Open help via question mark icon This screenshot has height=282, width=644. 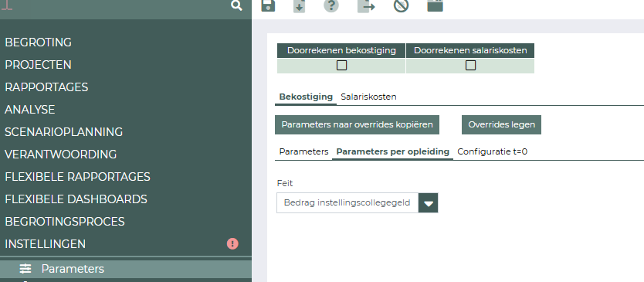coord(331,5)
